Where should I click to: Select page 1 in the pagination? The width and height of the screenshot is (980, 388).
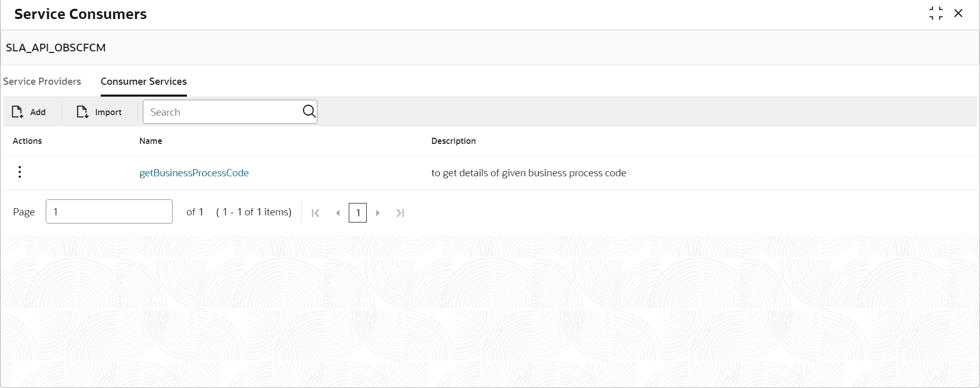coord(357,213)
